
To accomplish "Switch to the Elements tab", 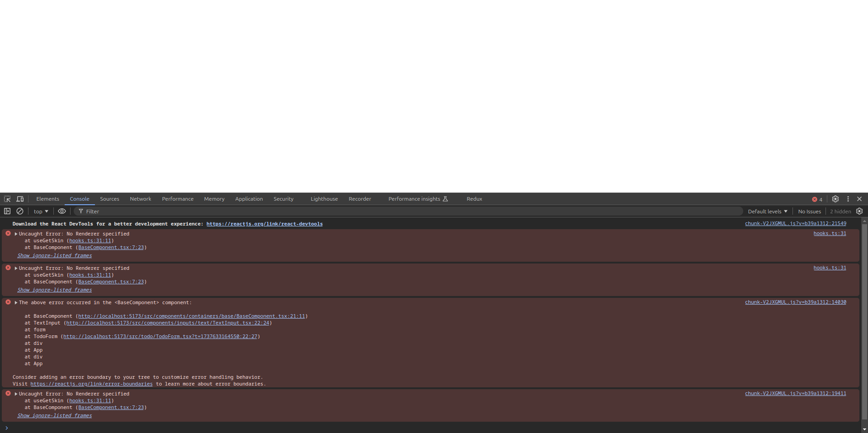I will click(47, 199).
